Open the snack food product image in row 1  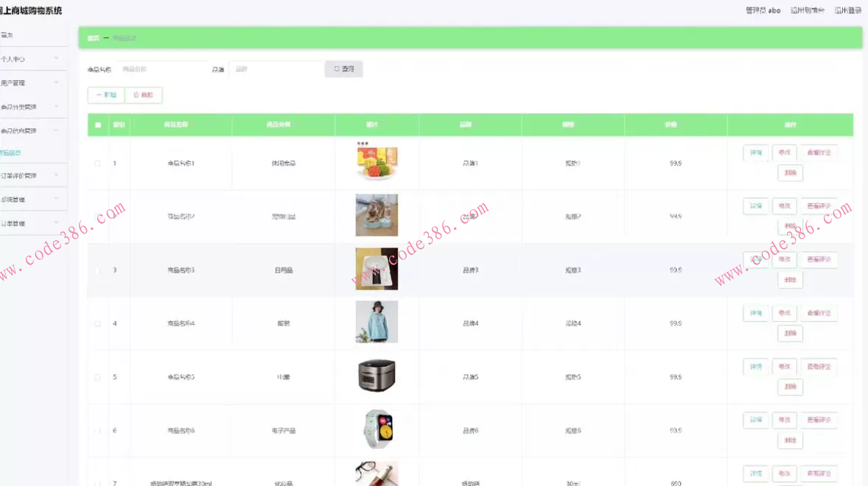(x=377, y=161)
